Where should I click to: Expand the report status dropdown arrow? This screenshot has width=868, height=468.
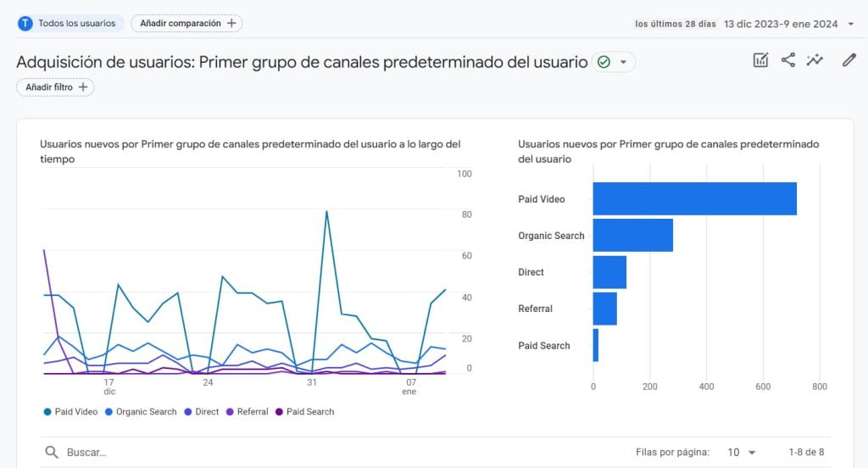tap(623, 62)
